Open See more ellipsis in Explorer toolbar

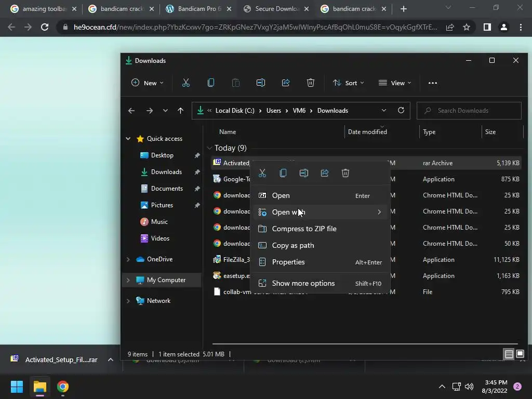433,83
